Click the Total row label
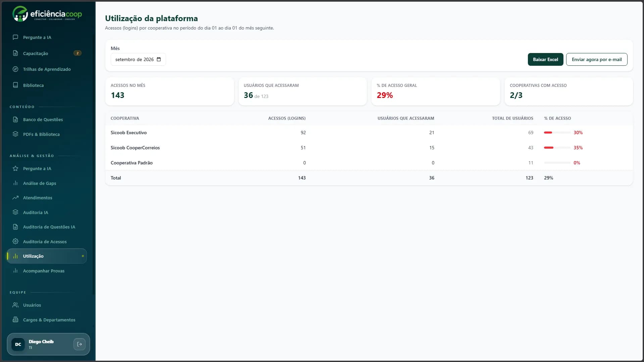This screenshot has width=644, height=362. 116,178
